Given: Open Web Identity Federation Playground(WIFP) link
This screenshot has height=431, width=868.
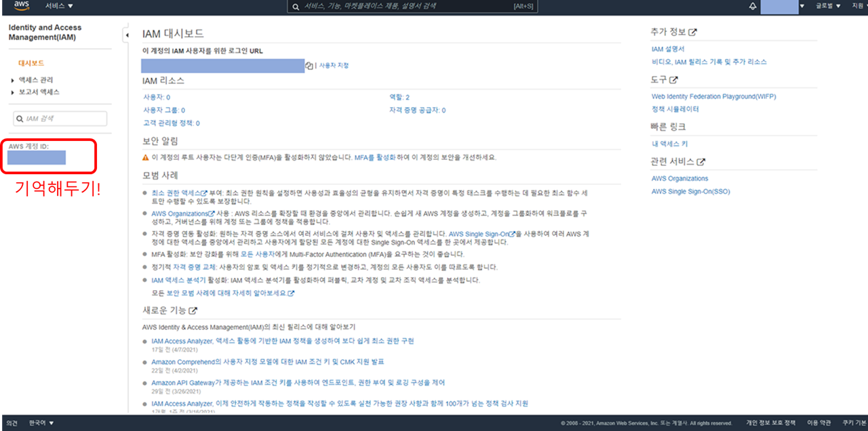Looking at the screenshot, I should point(714,97).
